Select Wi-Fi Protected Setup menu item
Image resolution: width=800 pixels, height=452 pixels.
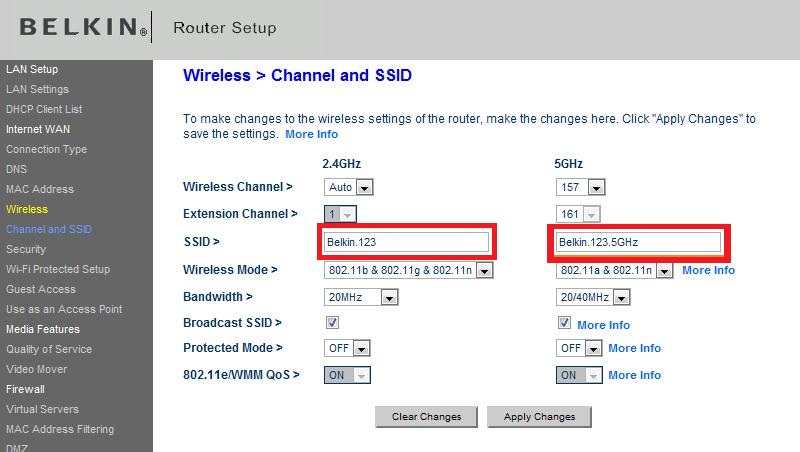point(58,269)
